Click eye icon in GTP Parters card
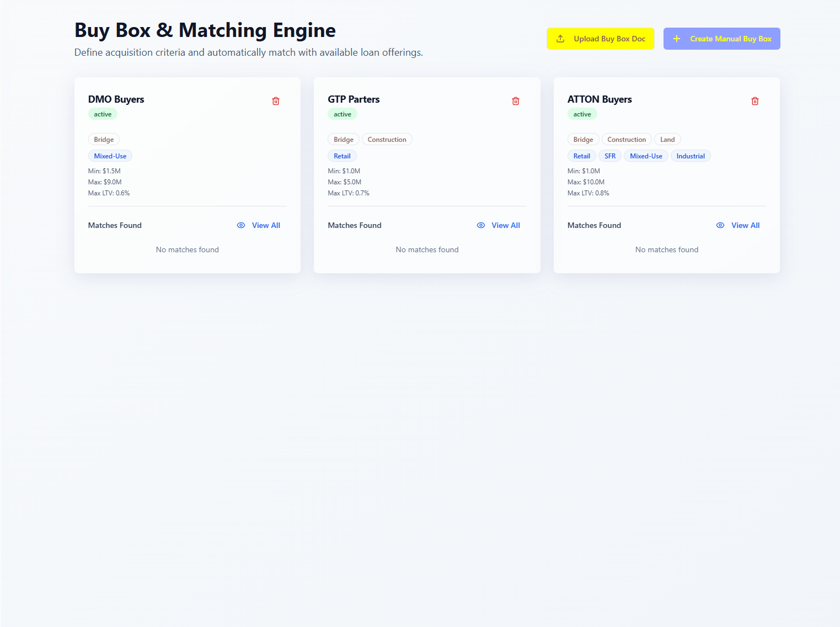Viewport: 840px width, 627px height. click(481, 225)
